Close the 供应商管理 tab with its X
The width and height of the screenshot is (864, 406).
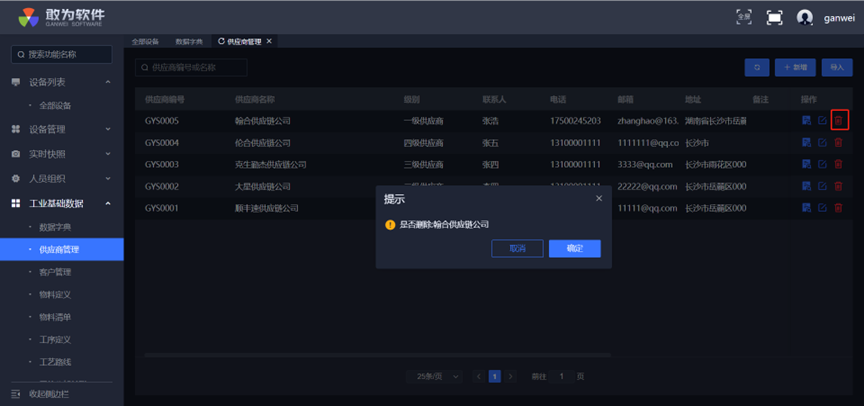coord(269,41)
